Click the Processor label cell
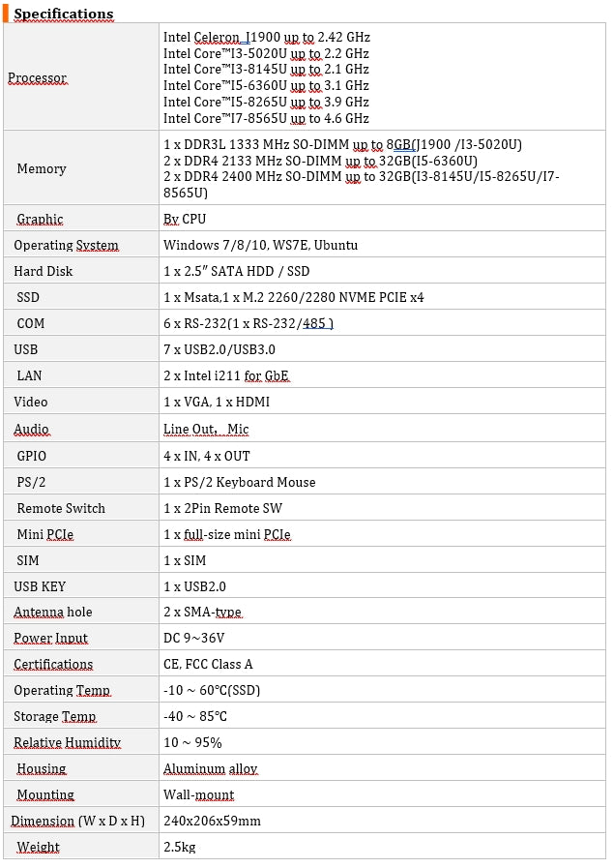Screen dimensions: 614x868 (x=38, y=78)
